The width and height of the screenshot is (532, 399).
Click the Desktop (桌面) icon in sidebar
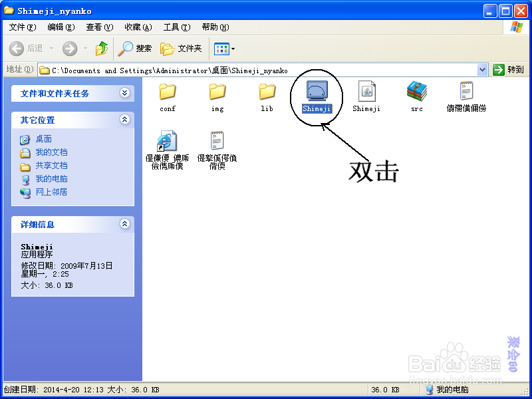point(25,140)
